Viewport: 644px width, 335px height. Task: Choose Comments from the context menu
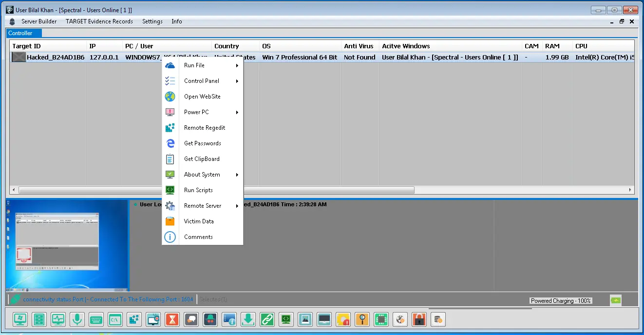(x=198, y=237)
